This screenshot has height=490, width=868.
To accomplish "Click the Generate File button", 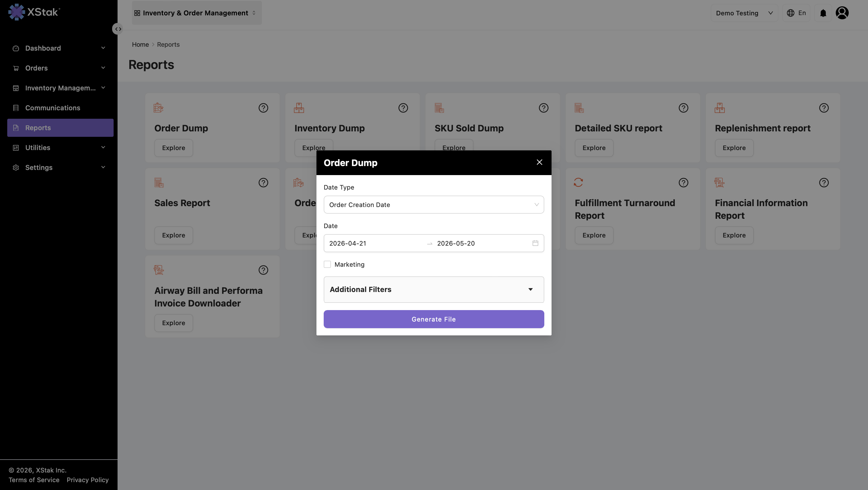I will (x=434, y=319).
